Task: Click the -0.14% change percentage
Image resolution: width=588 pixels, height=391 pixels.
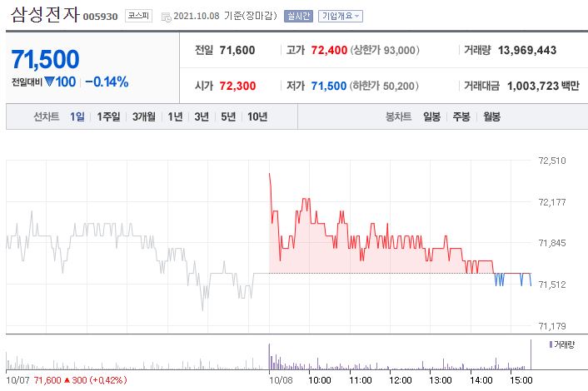Action: (107, 82)
